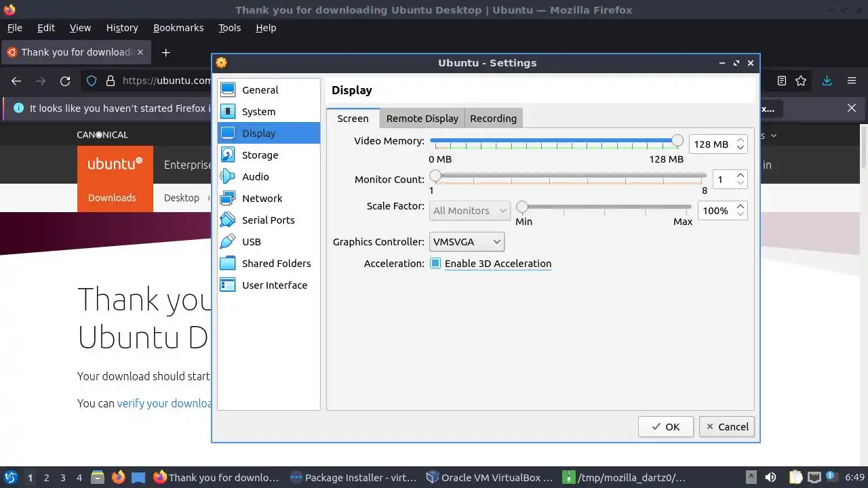Open the Firefox hamburger application menu
868x488 pixels.
click(852, 81)
